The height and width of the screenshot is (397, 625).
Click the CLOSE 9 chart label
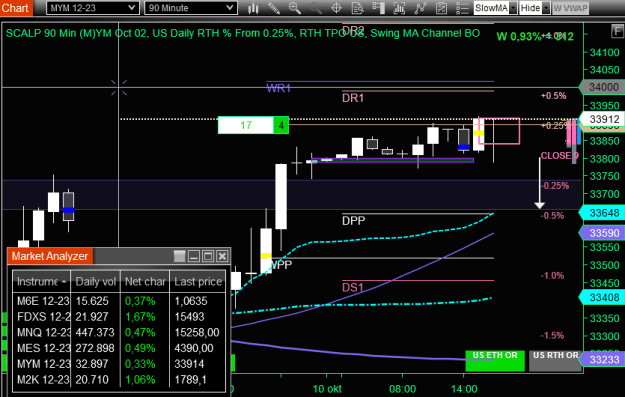pos(559,155)
